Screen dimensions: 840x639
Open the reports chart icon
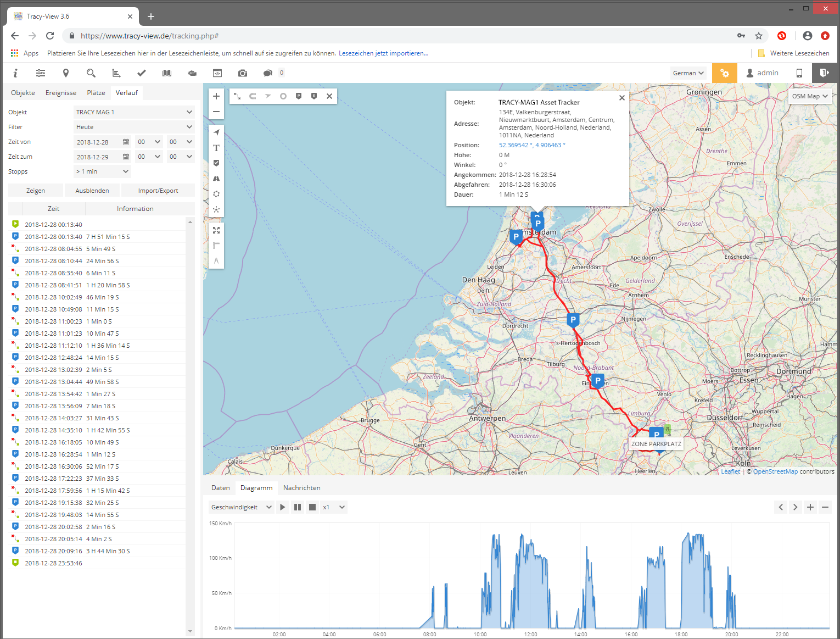tap(116, 73)
